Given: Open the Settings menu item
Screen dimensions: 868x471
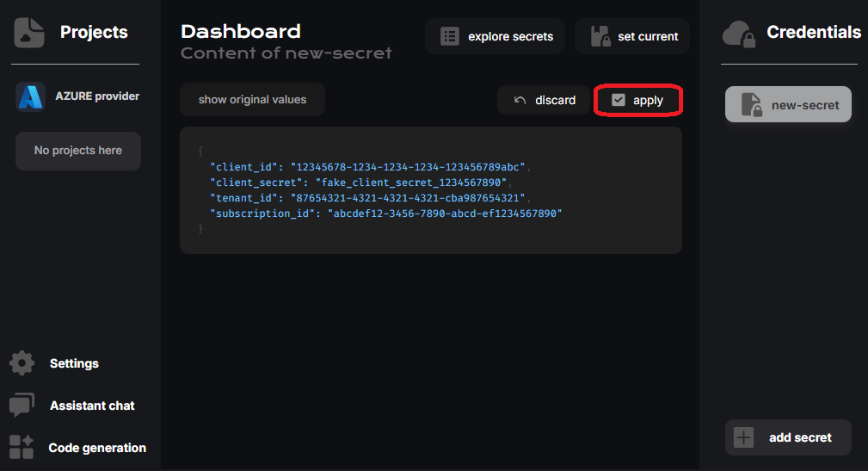Looking at the screenshot, I should [74, 363].
